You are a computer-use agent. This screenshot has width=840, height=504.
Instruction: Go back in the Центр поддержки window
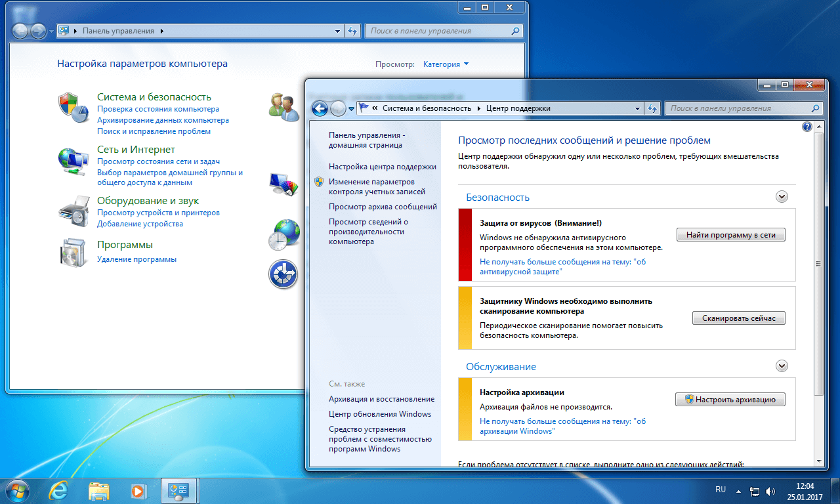coord(320,109)
